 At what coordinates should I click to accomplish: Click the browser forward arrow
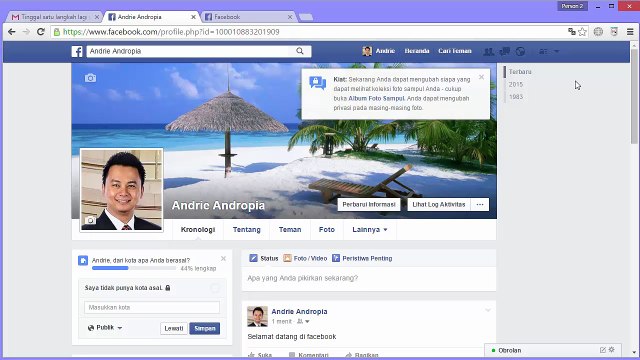pos(26,32)
